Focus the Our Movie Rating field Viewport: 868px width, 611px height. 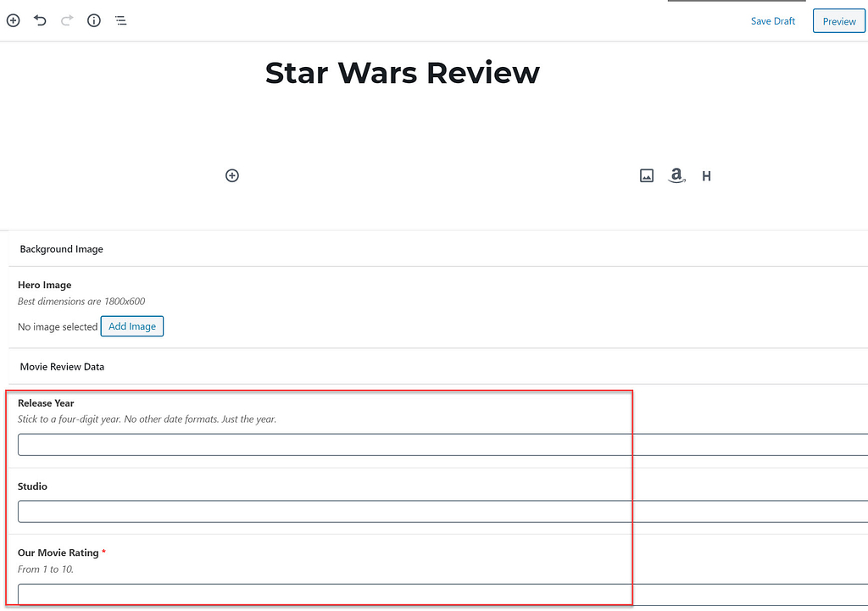coord(442,594)
